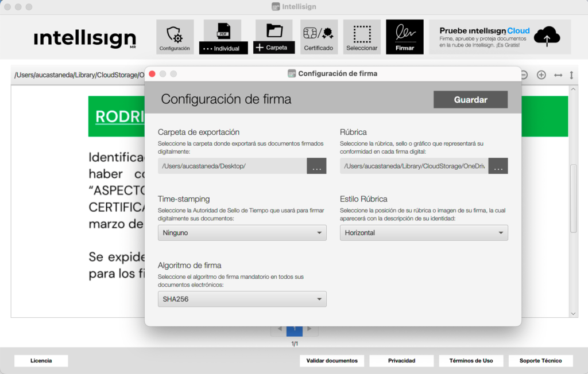Browse for the Rúbrica image file
588x374 pixels.
pos(498,166)
